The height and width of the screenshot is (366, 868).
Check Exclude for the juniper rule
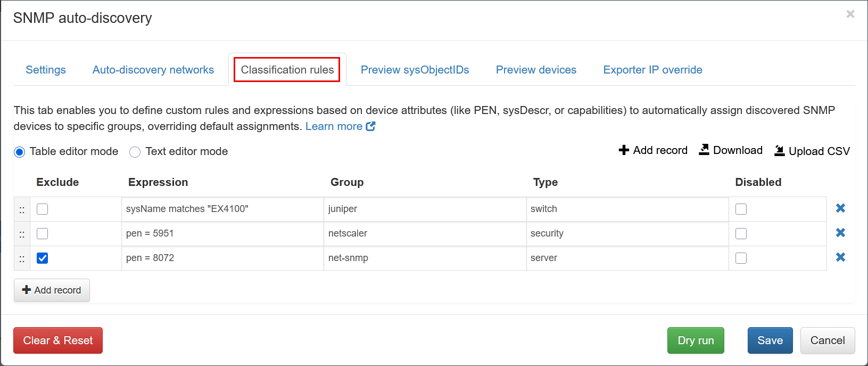pos(43,209)
